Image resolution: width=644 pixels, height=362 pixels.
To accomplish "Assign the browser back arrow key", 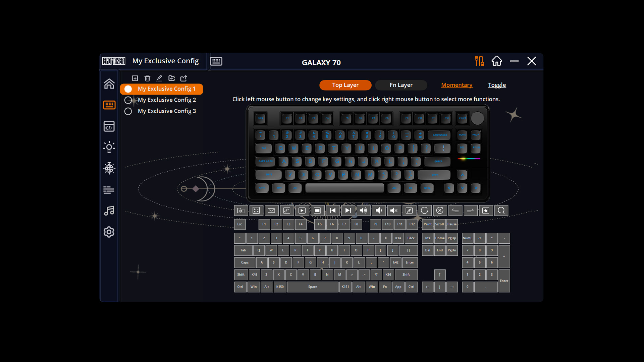I will (455, 210).
